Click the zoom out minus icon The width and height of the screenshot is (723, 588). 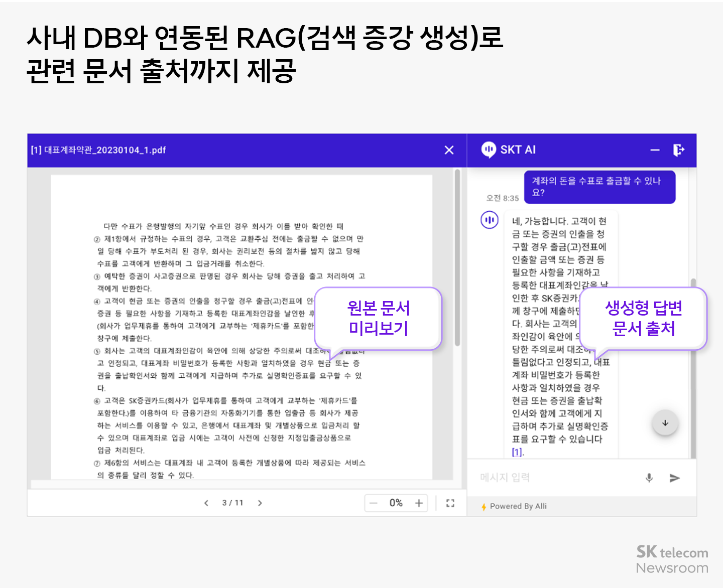pos(374,503)
